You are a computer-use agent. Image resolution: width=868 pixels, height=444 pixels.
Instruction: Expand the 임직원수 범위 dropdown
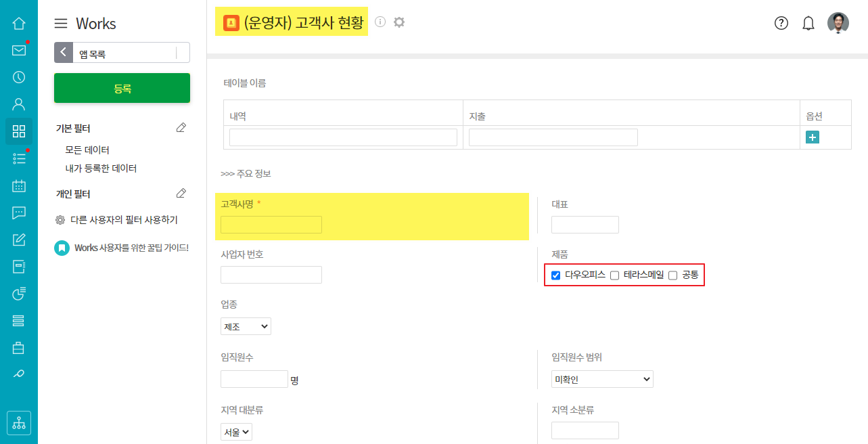(602, 379)
